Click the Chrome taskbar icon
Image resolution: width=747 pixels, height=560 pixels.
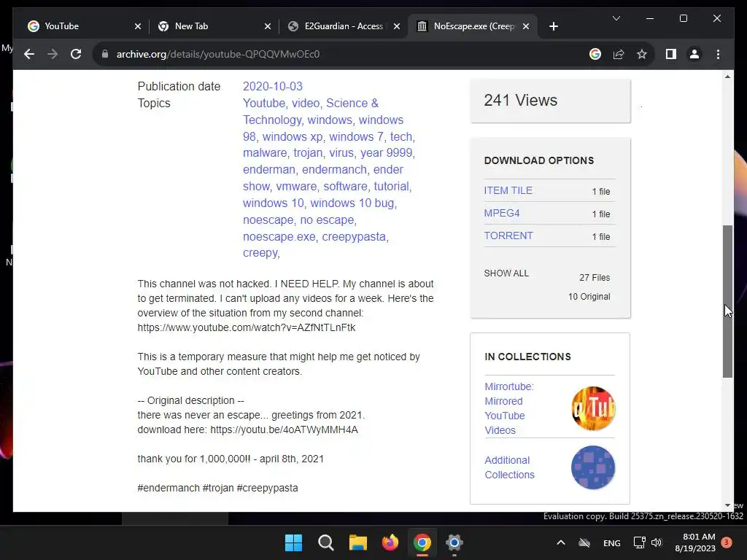(x=422, y=542)
